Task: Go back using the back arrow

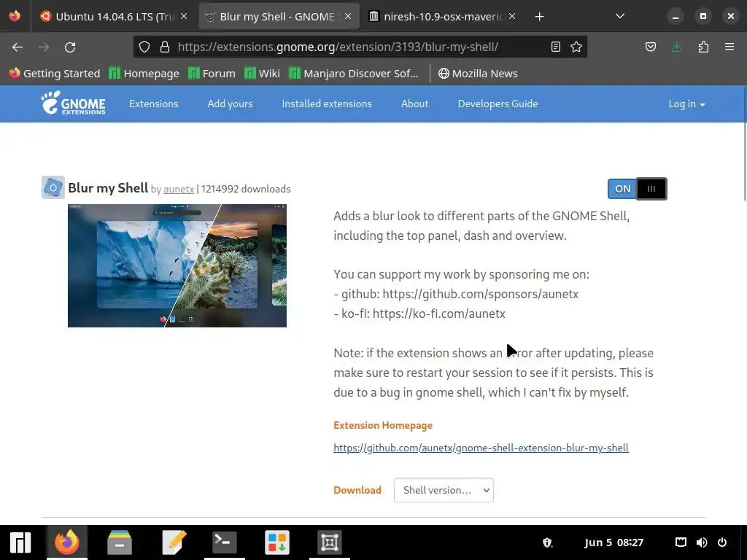Action: click(x=18, y=47)
